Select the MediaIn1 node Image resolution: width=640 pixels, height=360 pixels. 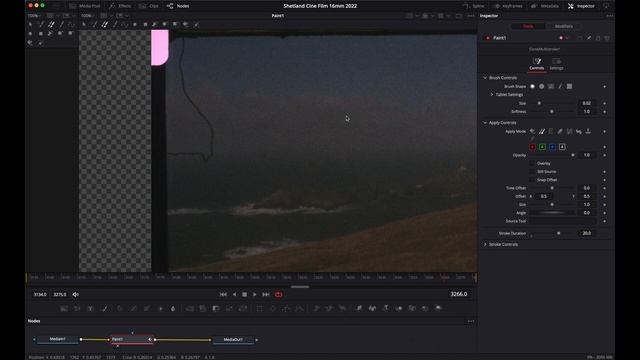58,339
